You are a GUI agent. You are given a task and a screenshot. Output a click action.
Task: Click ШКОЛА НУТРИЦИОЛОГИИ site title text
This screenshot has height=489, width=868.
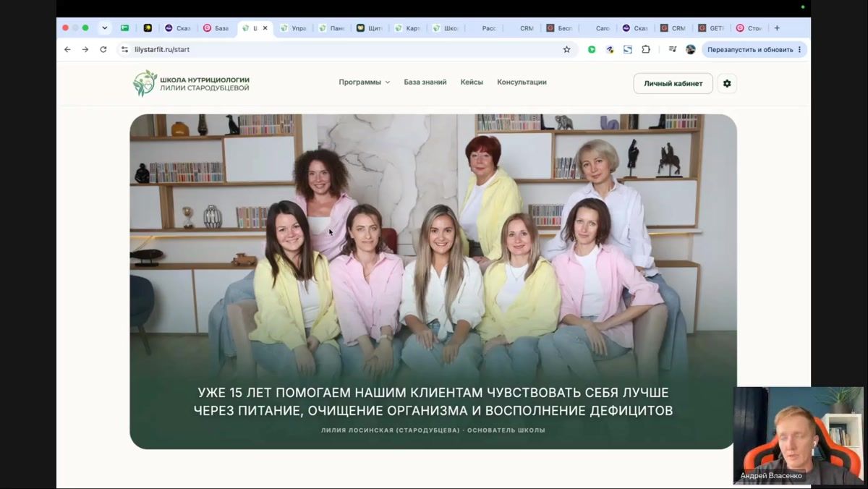[205, 83]
